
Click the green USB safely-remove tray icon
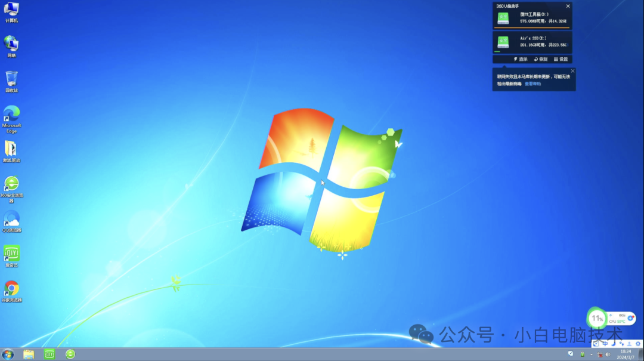(583, 354)
